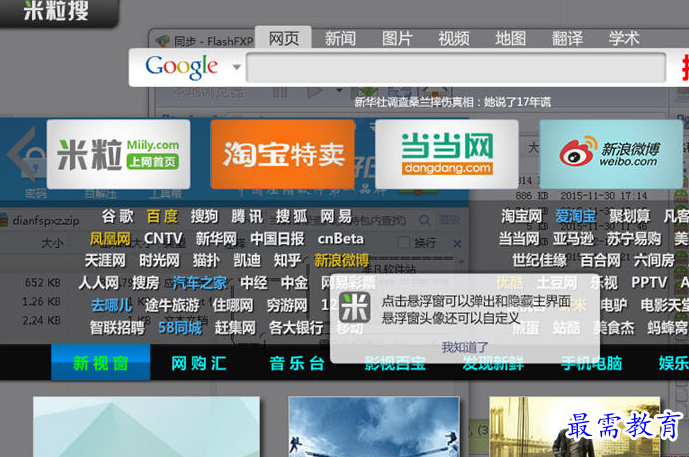Open the 腾讯 link

tap(247, 216)
